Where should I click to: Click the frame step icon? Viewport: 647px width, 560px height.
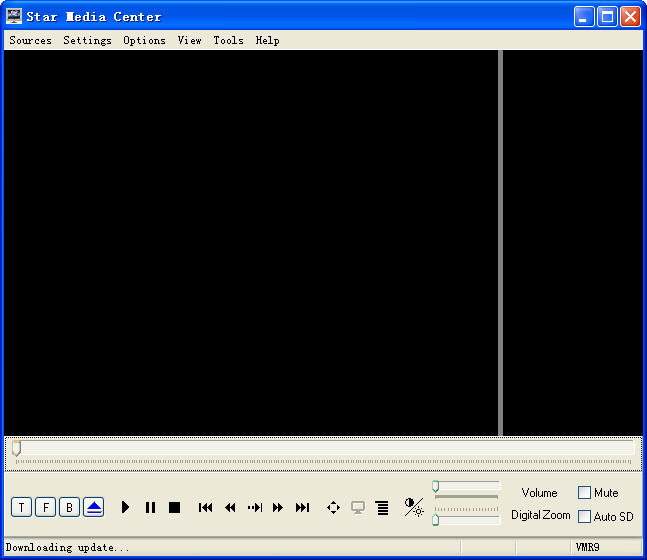click(255, 507)
